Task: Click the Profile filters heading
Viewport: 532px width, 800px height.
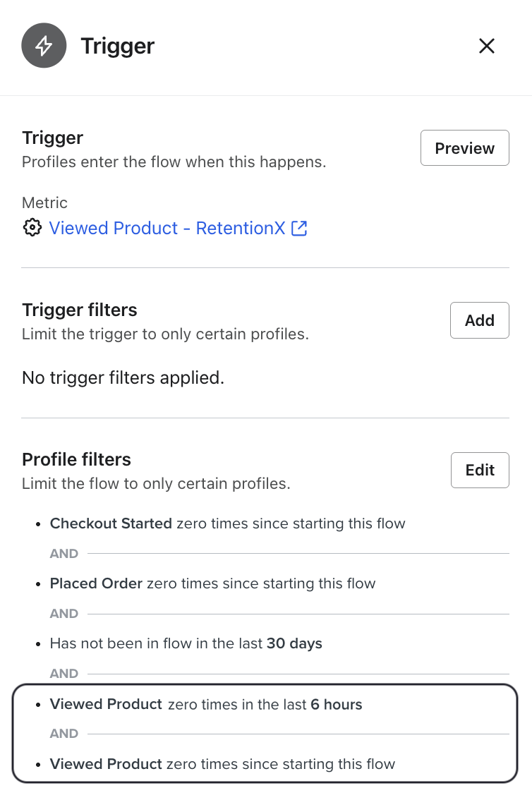Action: click(x=76, y=459)
